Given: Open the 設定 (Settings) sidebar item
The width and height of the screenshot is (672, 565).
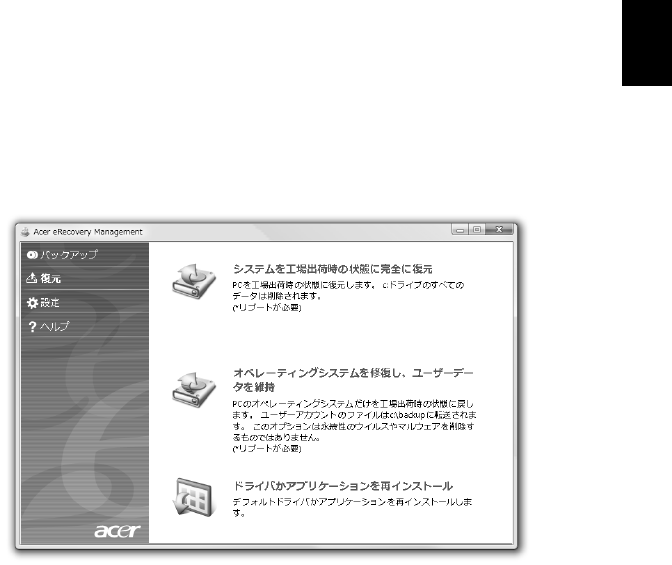Looking at the screenshot, I should pyautogui.click(x=85, y=302).
